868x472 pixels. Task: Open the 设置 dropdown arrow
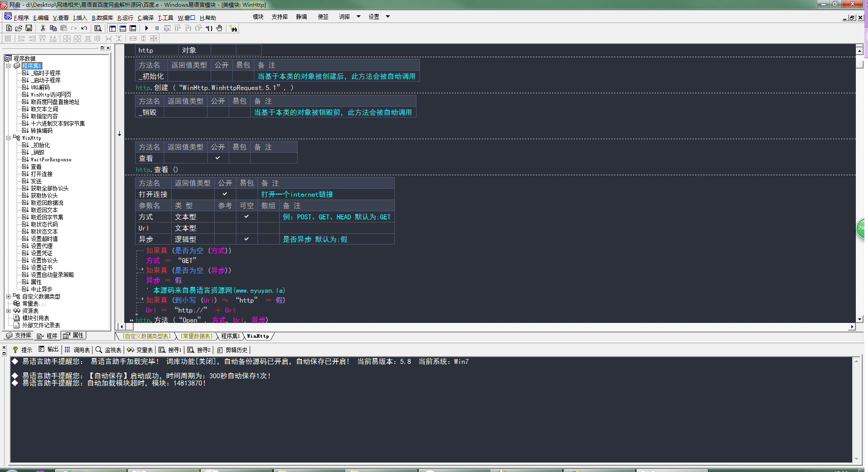[x=388, y=17]
